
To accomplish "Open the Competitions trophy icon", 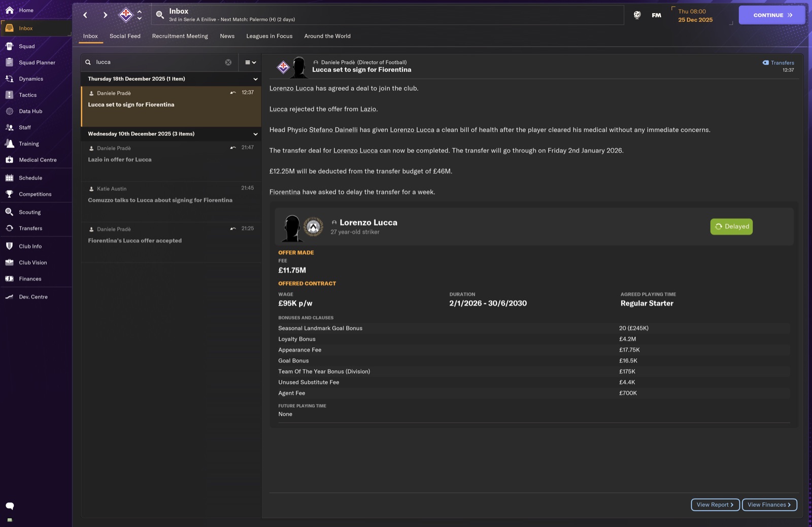I will (9, 194).
